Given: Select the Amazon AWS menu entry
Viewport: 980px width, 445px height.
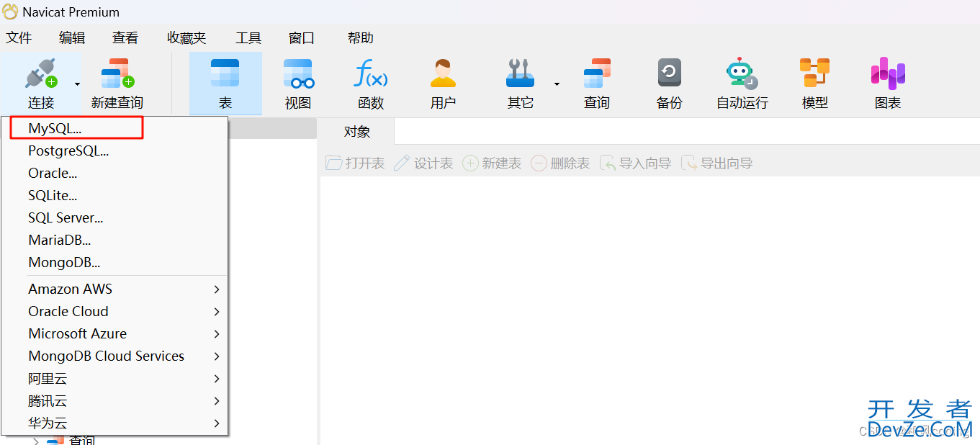Looking at the screenshot, I should (x=114, y=289).
